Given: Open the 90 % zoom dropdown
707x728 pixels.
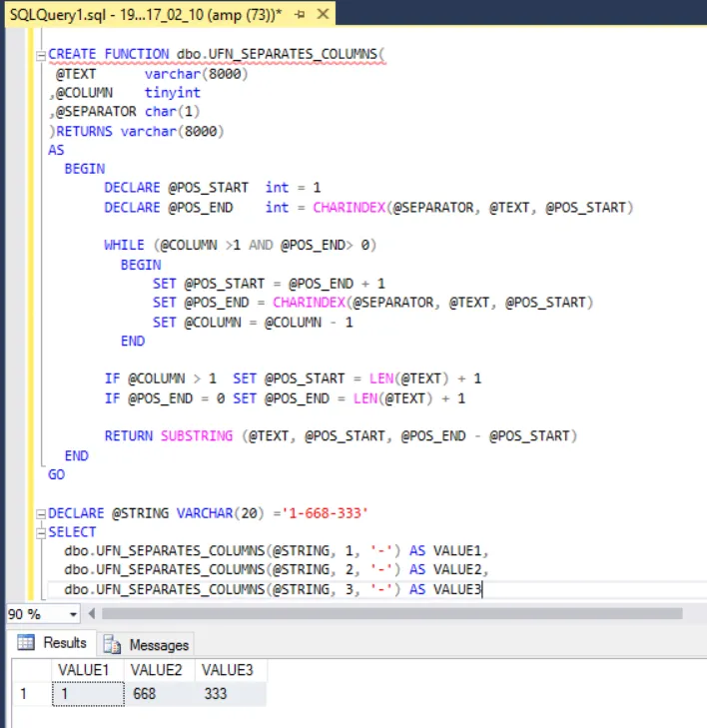Looking at the screenshot, I should click(73, 615).
